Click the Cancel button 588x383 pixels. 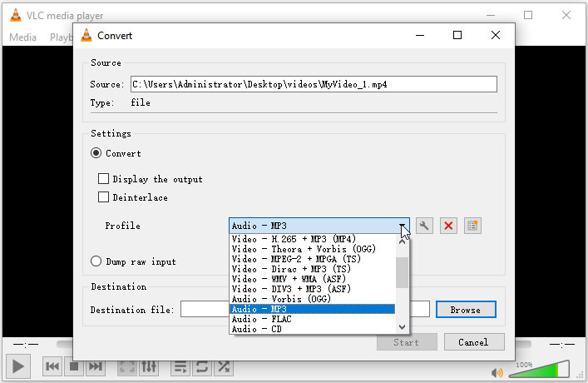(x=474, y=342)
